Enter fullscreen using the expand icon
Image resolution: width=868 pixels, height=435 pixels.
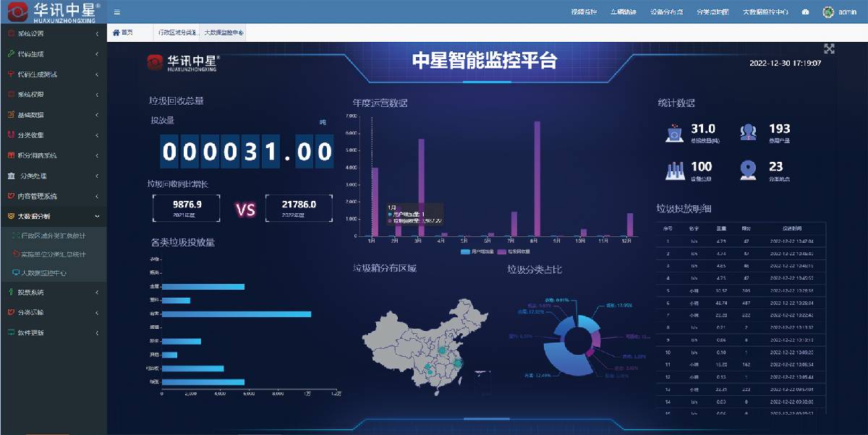(830, 48)
